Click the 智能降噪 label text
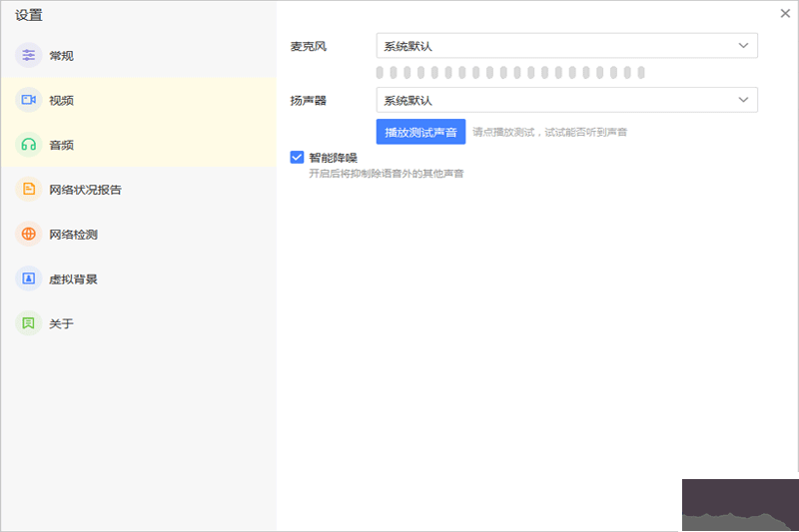 (333, 158)
